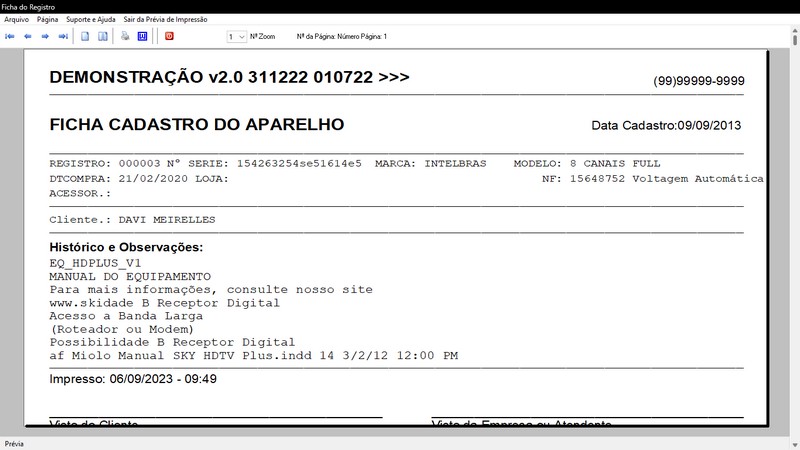800x450 pixels.
Task: Click 'Histórico e Observações:' heading
Action: click(x=126, y=247)
